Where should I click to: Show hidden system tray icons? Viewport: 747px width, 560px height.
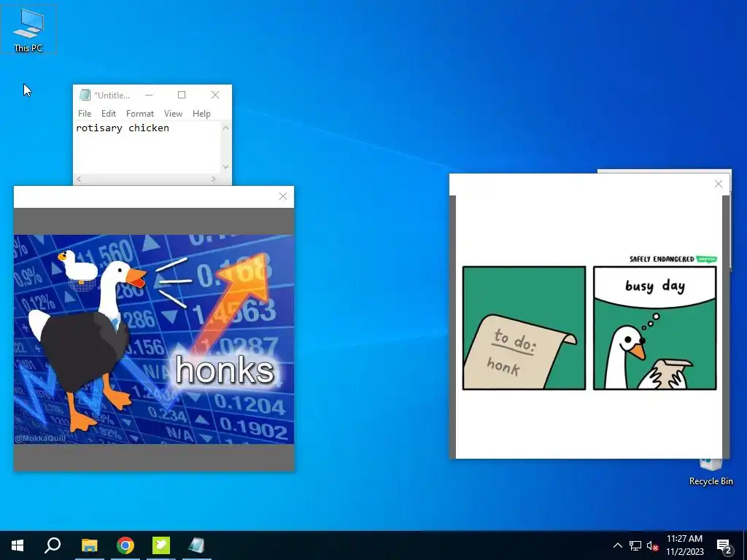coord(617,545)
